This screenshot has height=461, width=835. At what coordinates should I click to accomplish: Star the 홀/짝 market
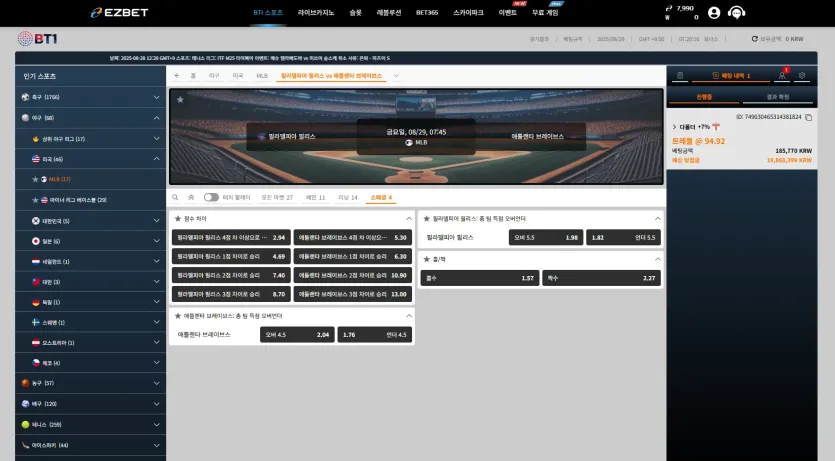tap(427, 259)
